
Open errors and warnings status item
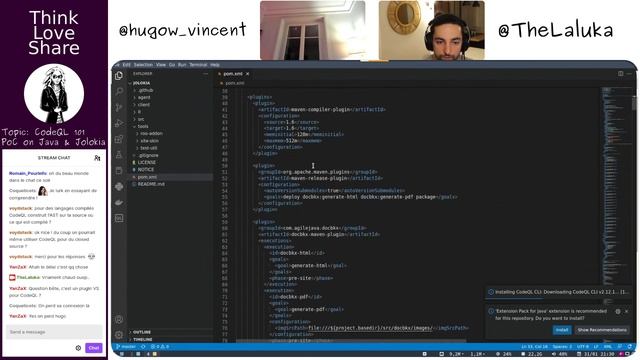(160, 347)
